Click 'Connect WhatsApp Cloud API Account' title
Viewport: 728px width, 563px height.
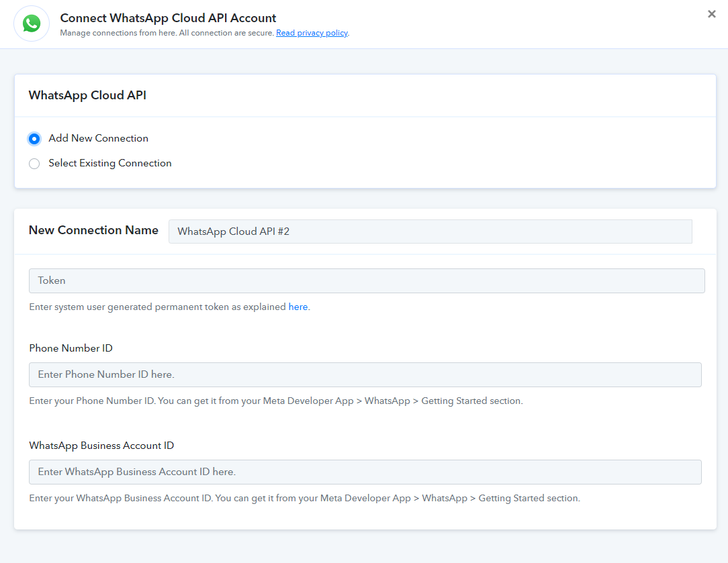point(168,18)
